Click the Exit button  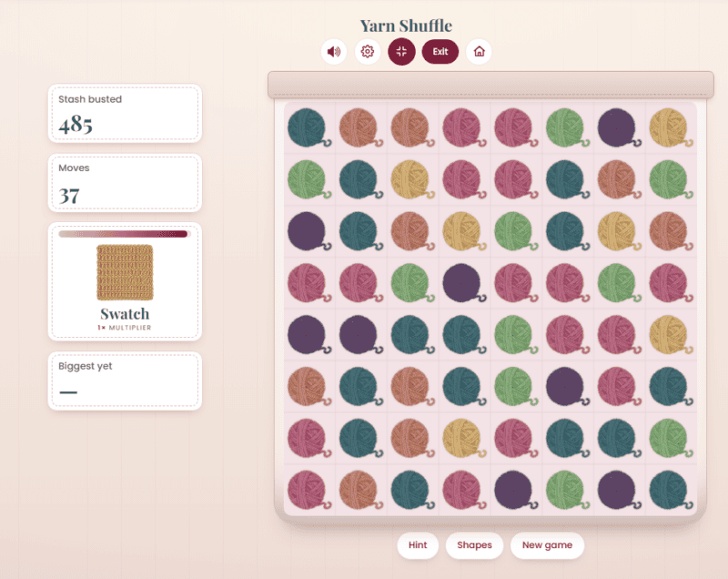pyautogui.click(x=440, y=52)
